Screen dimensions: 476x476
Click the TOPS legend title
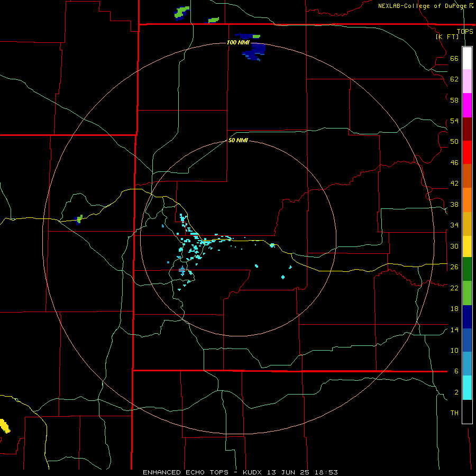point(465,31)
